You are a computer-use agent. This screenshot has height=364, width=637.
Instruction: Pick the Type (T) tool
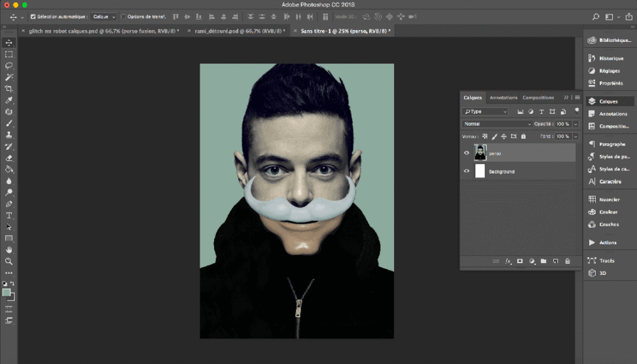pos(9,215)
